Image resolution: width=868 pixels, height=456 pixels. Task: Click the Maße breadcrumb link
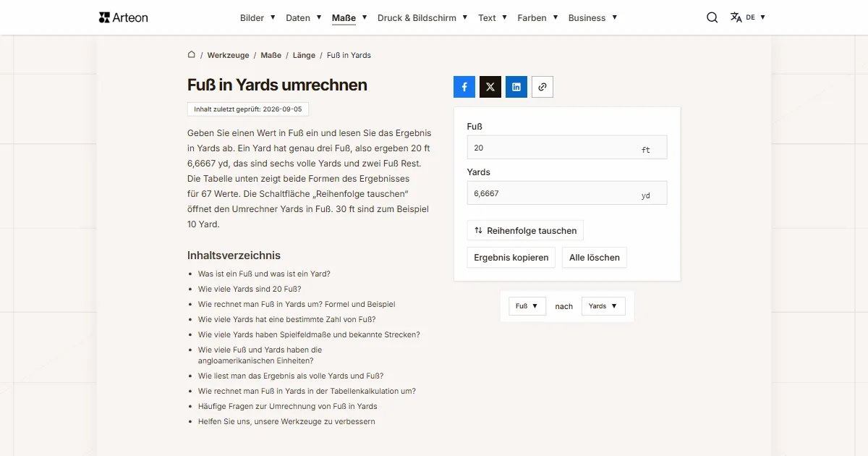pyautogui.click(x=271, y=55)
